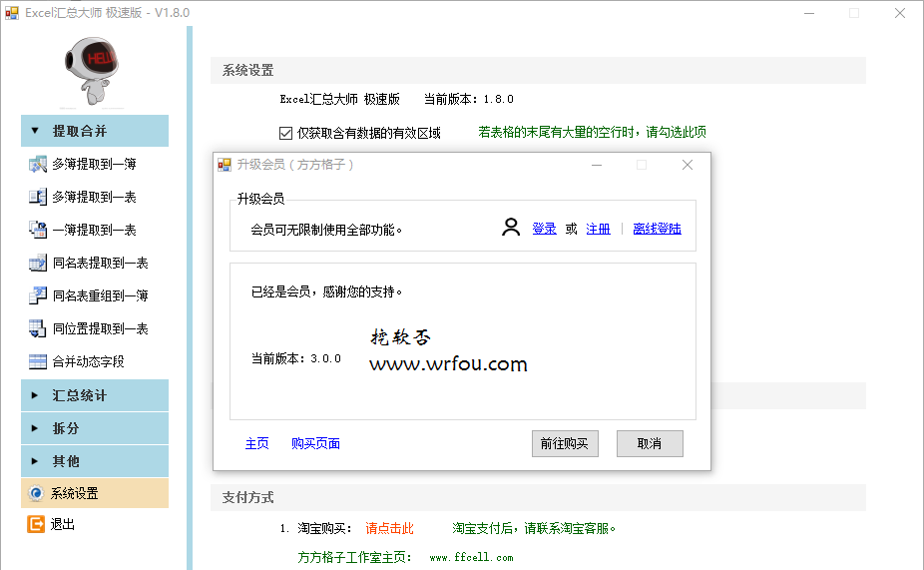The image size is (924, 570).
Task: Click the Excel汇总大师 title bar app icon
Action: pyautogui.click(x=12, y=12)
